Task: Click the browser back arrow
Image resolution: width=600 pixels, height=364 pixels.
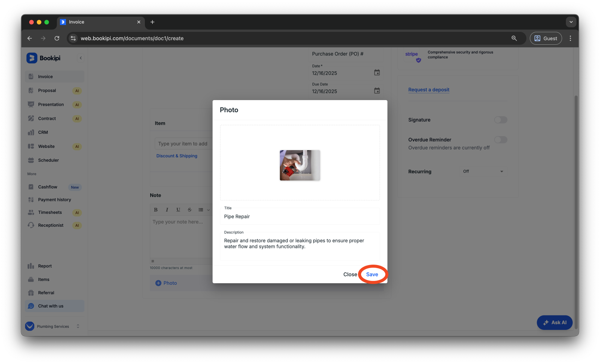Action: (x=30, y=38)
